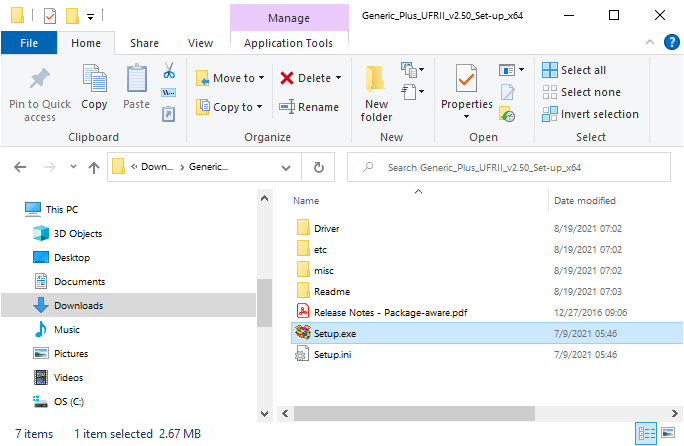Open the File menu
Image resolution: width=684 pixels, height=446 pixels.
click(29, 43)
